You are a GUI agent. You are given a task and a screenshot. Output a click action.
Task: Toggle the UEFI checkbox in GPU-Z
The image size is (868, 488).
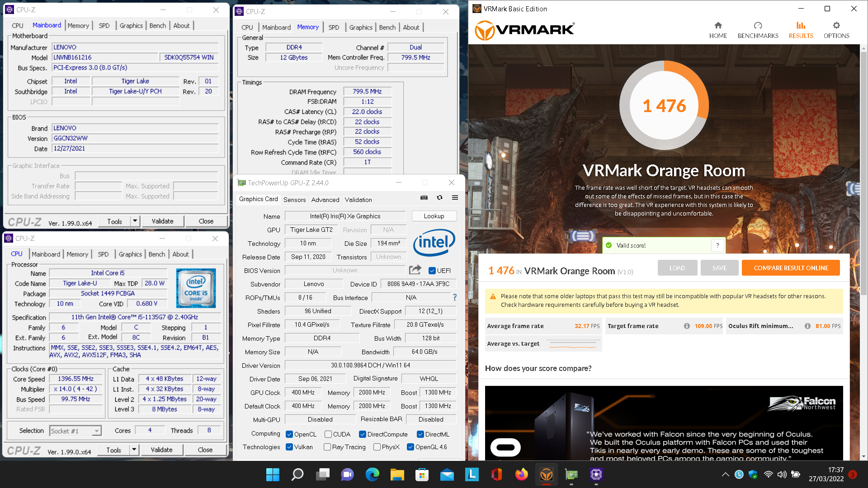(x=432, y=271)
